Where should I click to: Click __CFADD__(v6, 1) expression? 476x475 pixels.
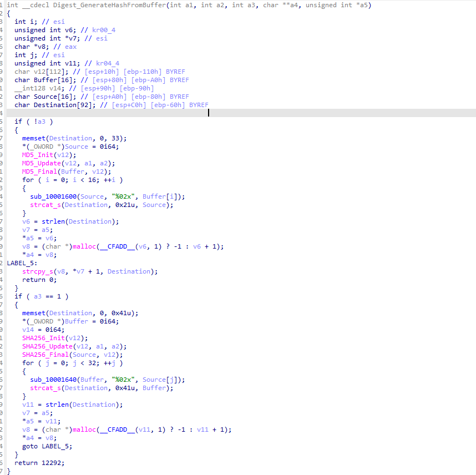tap(130, 246)
